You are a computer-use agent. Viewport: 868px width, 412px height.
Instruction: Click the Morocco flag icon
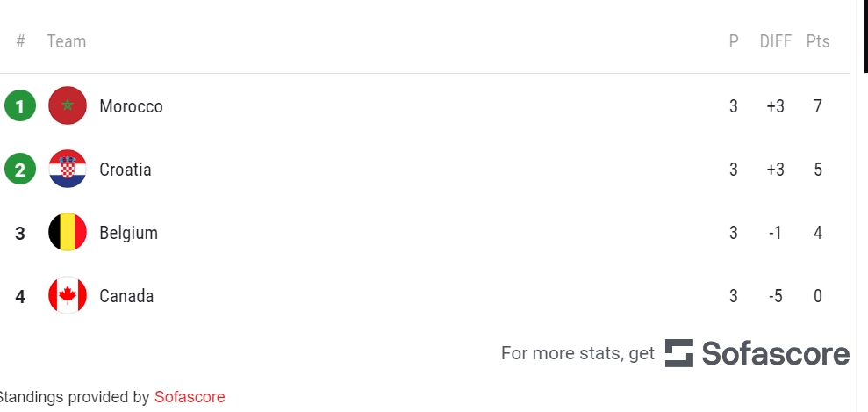click(x=68, y=106)
